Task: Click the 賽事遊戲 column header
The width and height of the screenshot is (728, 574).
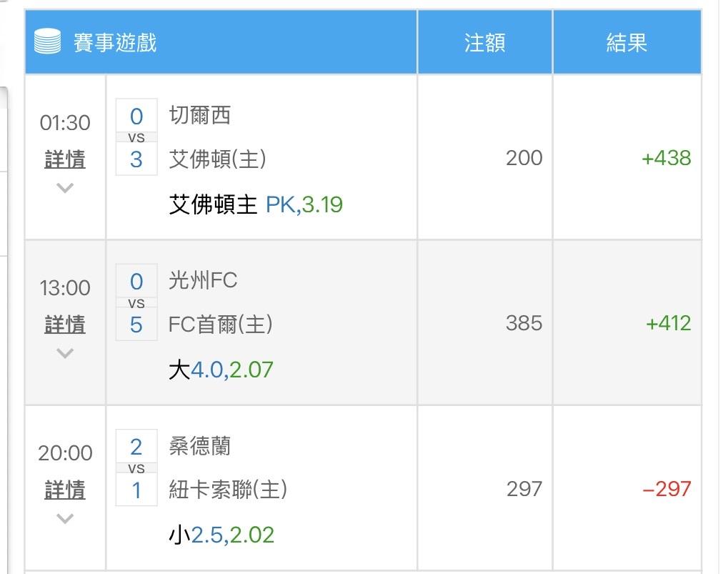Action: 115,43
